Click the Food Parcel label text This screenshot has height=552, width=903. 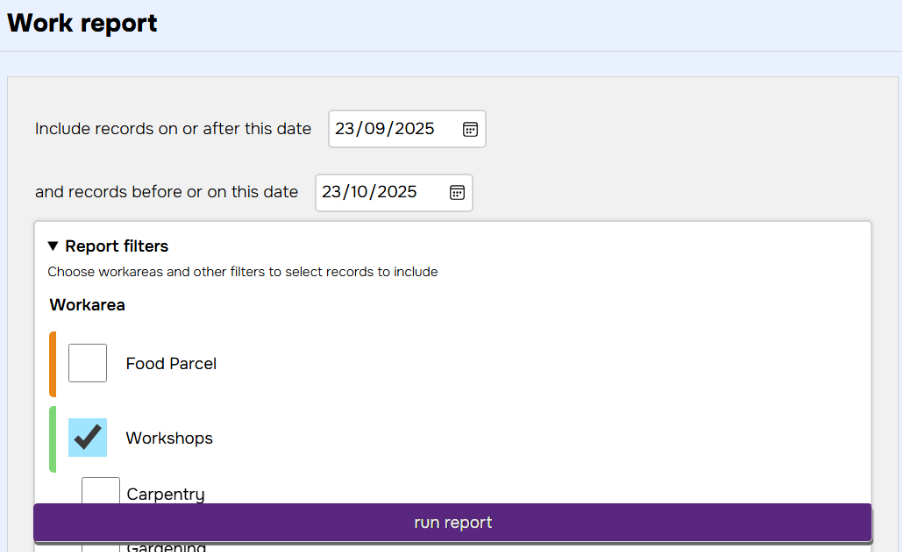pos(171,364)
